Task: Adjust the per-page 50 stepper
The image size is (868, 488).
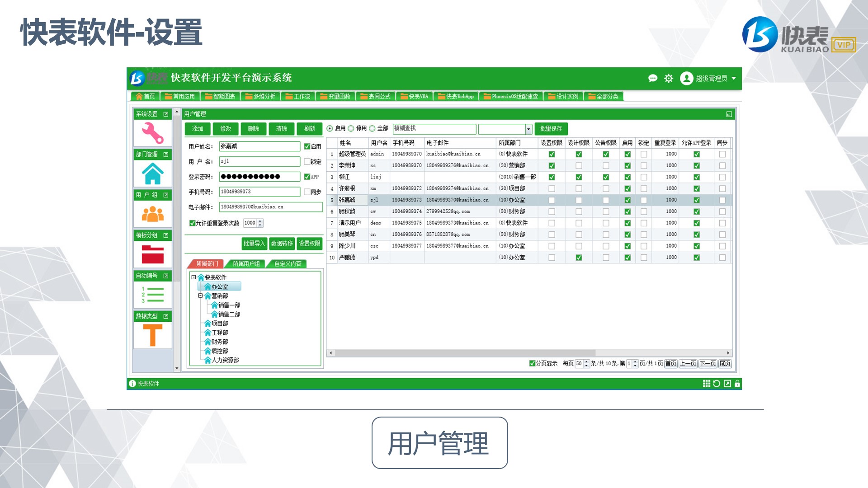Action: 586,364
